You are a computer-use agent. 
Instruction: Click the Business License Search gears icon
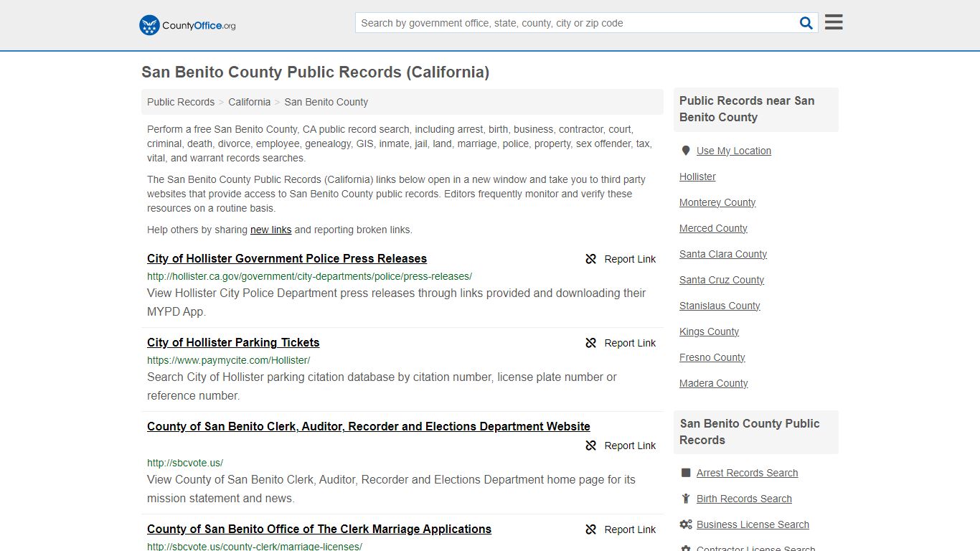(x=686, y=524)
